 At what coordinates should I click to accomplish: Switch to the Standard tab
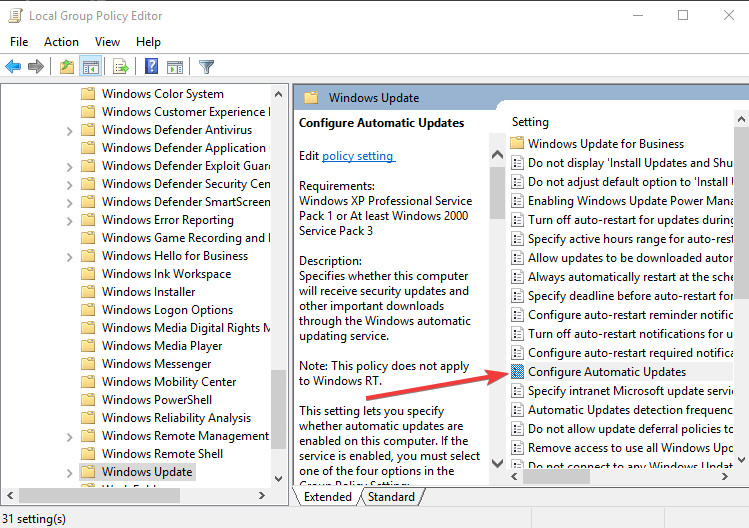[x=391, y=497]
